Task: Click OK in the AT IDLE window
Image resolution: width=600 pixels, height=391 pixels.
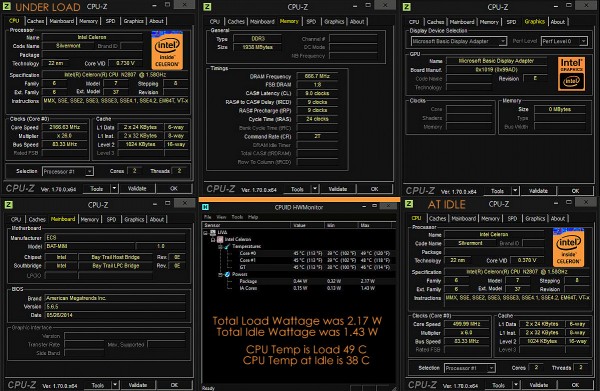Action: click(x=575, y=385)
